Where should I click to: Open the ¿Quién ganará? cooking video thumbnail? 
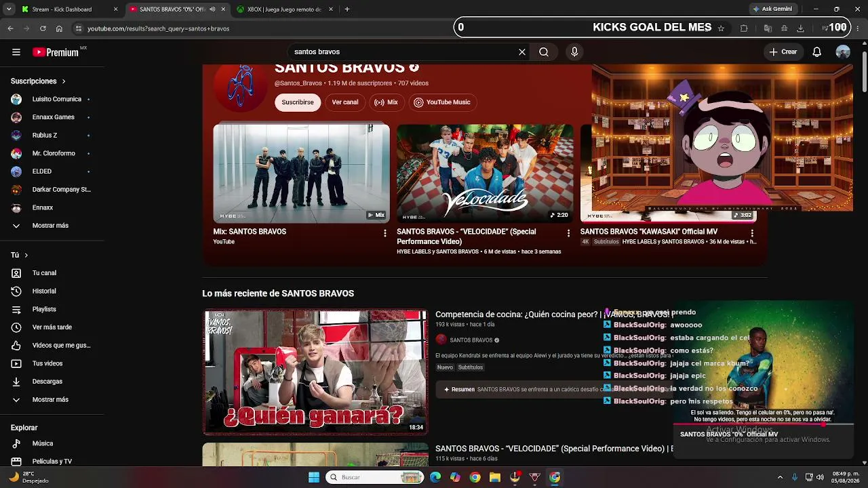pos(315,371)
